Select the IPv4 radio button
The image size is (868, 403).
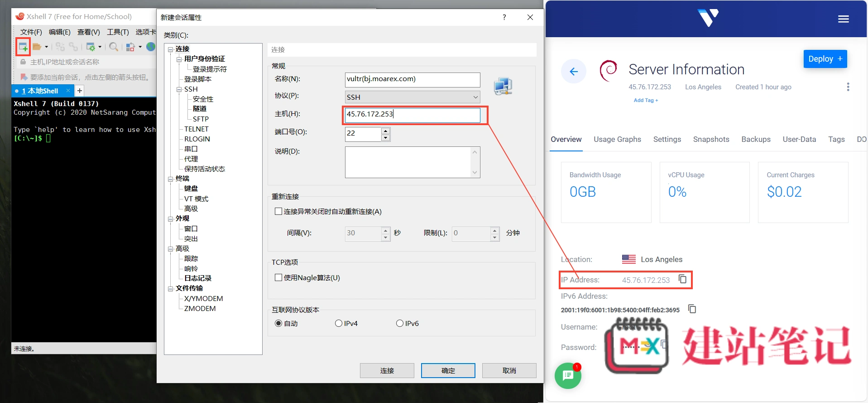click(339, 323)
